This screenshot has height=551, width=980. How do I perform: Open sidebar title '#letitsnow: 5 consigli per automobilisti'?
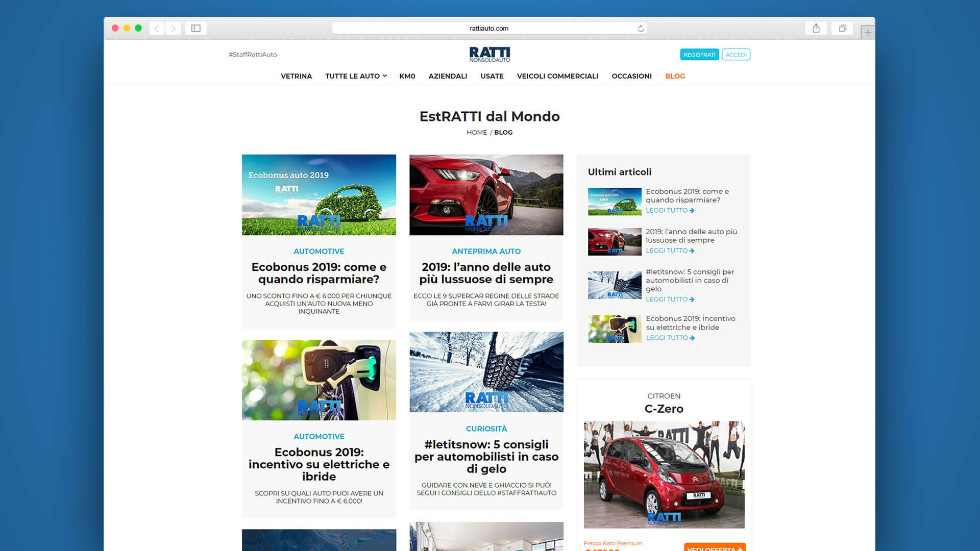click(690, 280)
